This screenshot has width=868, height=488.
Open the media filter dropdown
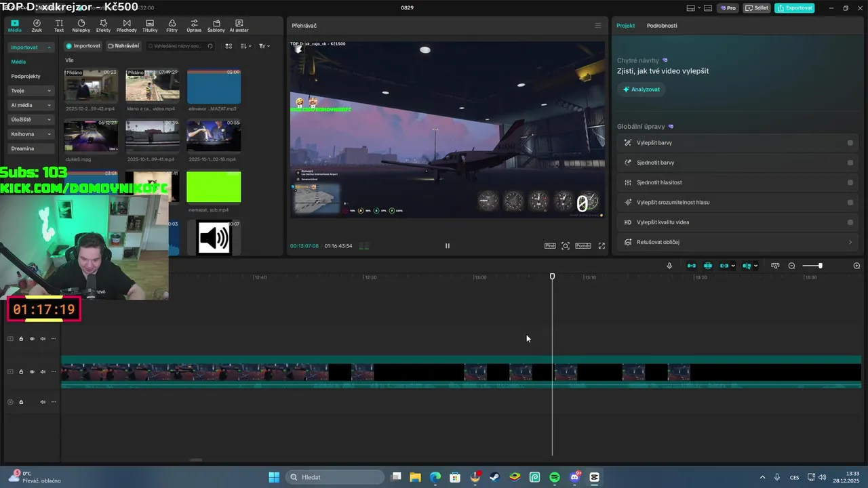[264, 46]
